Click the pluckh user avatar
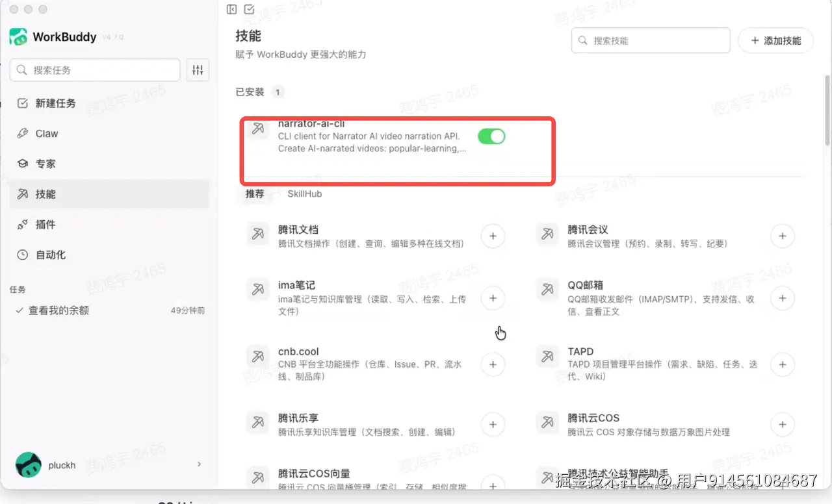Screen dimensions: 832x504 [29, 465]
